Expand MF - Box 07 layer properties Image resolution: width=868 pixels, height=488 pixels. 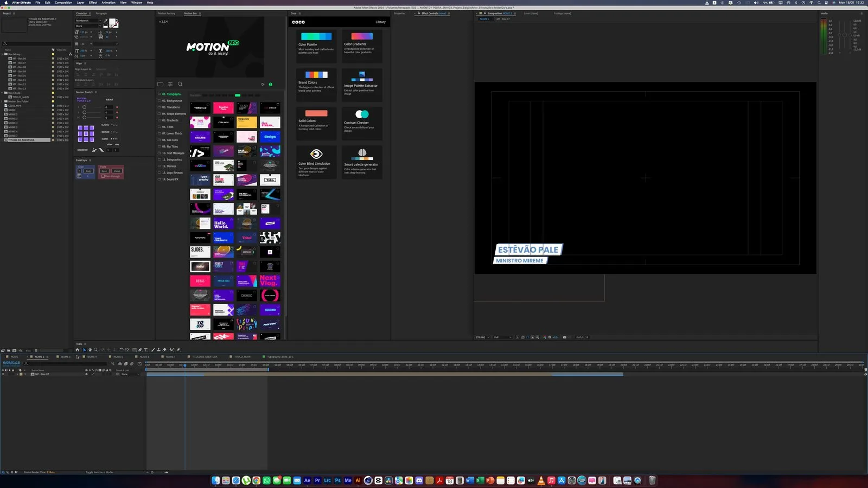(17, 374)
